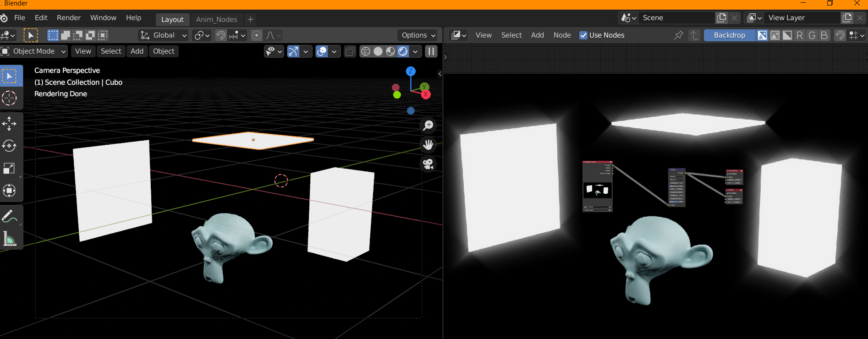Click the viewport zoom magnifier icon
The height and width of the screenshot is (339, 868).
428,125
